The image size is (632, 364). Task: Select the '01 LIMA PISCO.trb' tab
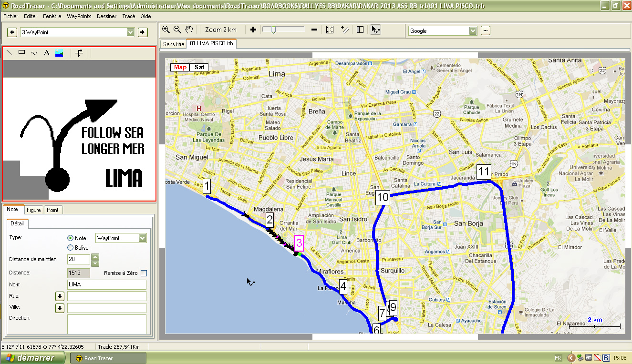(x=211, y=43)
